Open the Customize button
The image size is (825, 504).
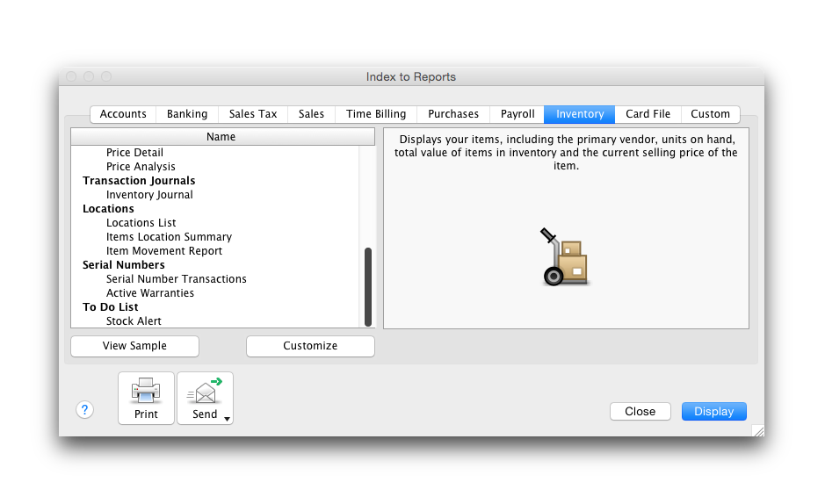click(x=310, y=346)
